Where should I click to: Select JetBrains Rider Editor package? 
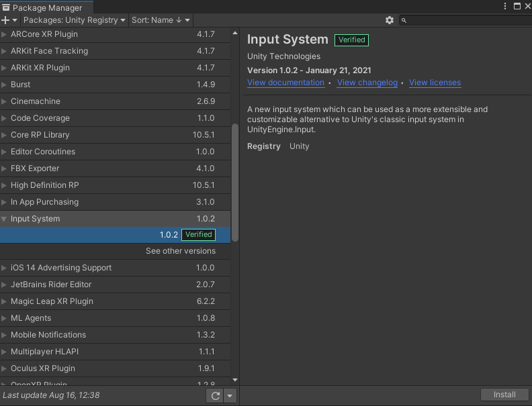point(115,285)
